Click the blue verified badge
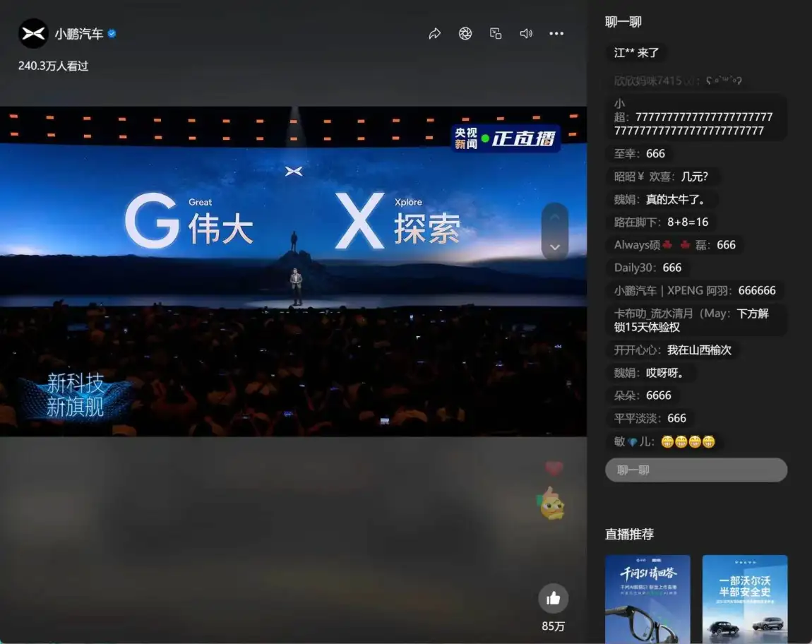This screenshot has width=812, height=644. pos(112,34)
